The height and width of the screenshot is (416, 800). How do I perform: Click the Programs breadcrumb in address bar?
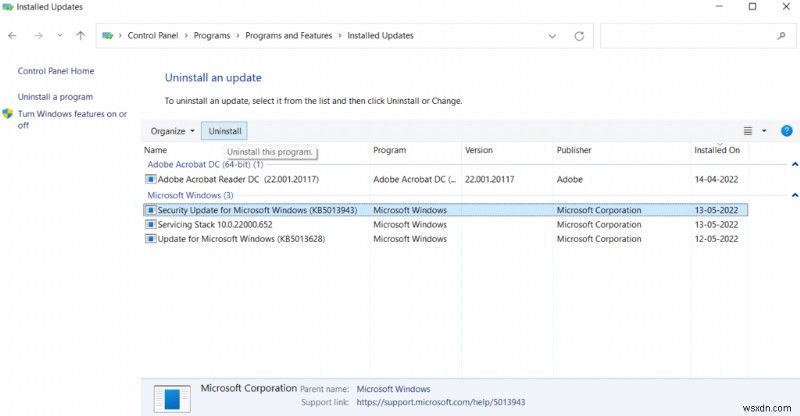[212, 36]
